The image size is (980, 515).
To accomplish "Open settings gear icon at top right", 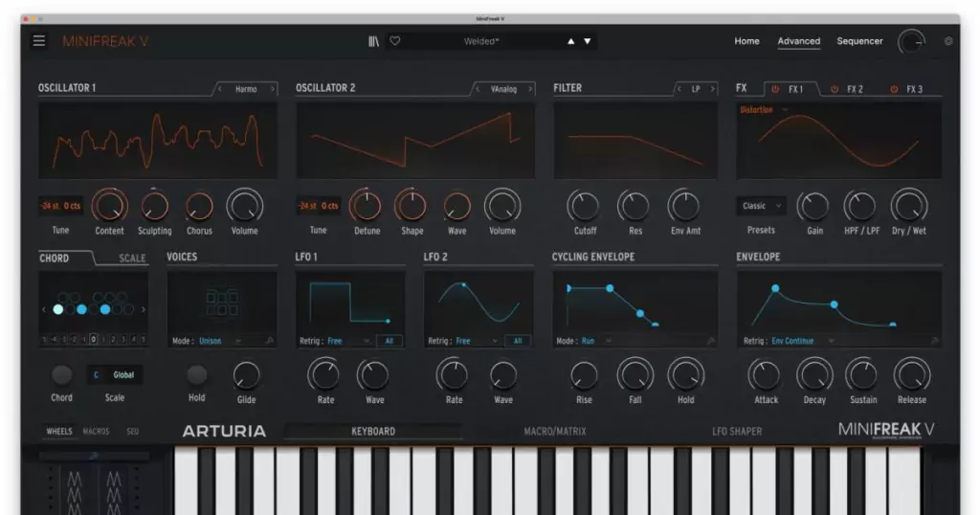I will 948,41.
